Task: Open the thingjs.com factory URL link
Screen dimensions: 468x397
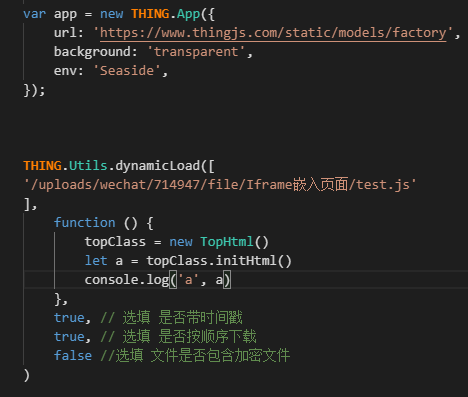Action: 273,33
